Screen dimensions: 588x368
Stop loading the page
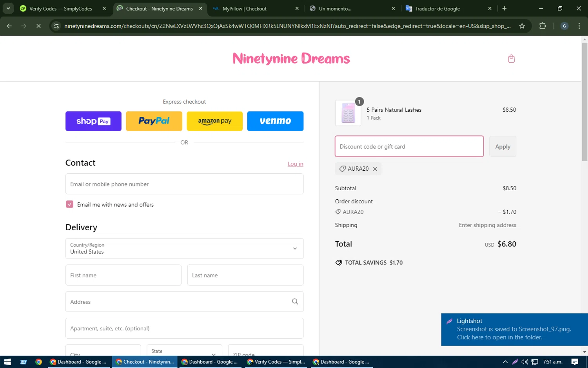[38, 26]
